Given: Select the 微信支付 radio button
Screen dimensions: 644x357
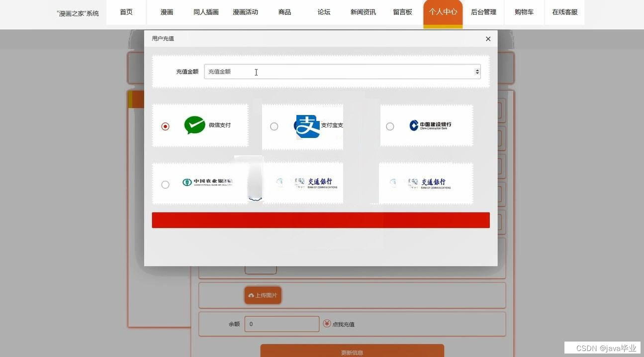Looking at the screenshot, I should (165, 126).
